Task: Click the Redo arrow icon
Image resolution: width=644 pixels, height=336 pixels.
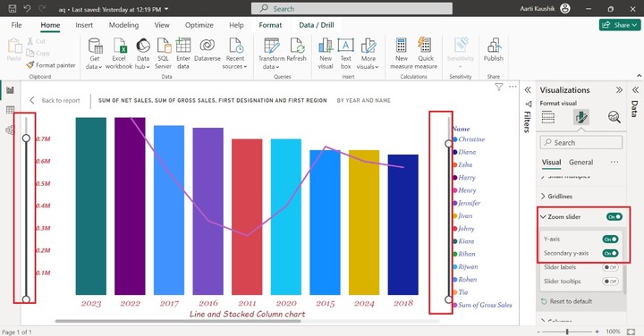Action: (x=41, y=9)
